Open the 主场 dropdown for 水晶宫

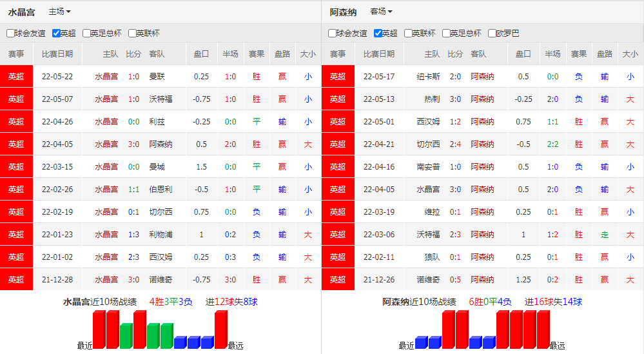pos(59,12)
